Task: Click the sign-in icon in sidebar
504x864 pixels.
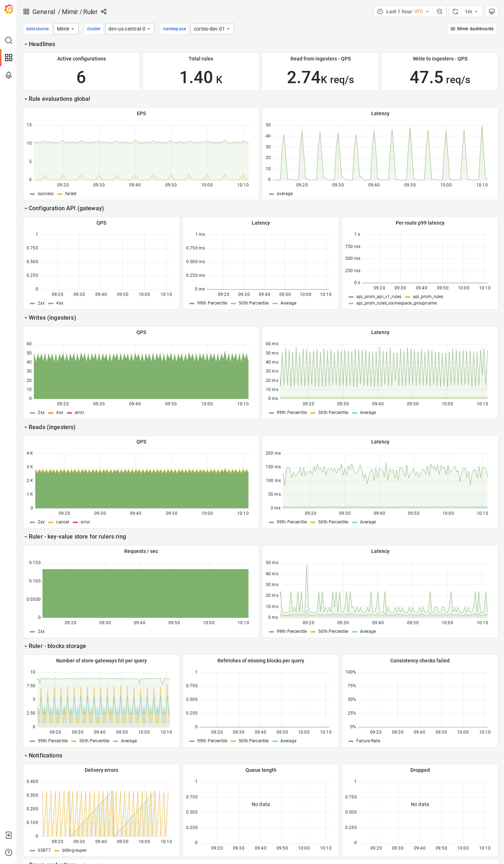Action: tap(9, 835)
